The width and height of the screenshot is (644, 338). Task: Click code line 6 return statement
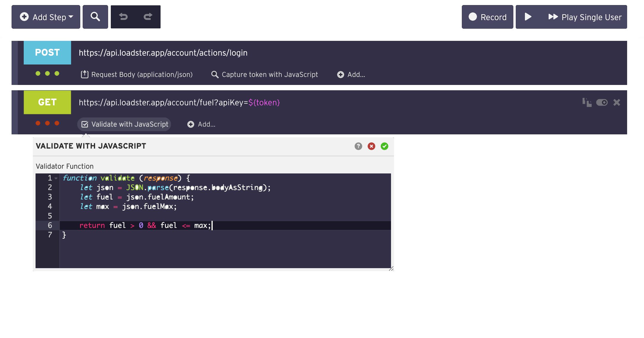145,225
